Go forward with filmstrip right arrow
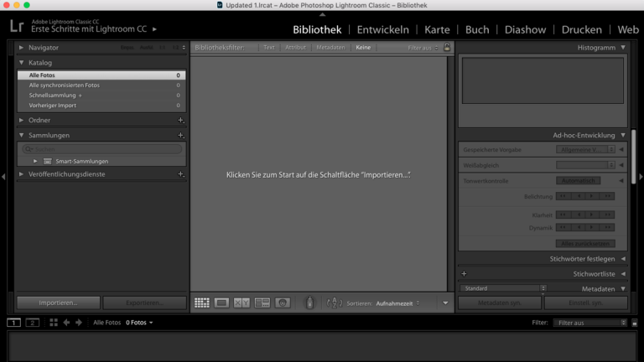Screen dimensions: 644x362 pos(79,323)
